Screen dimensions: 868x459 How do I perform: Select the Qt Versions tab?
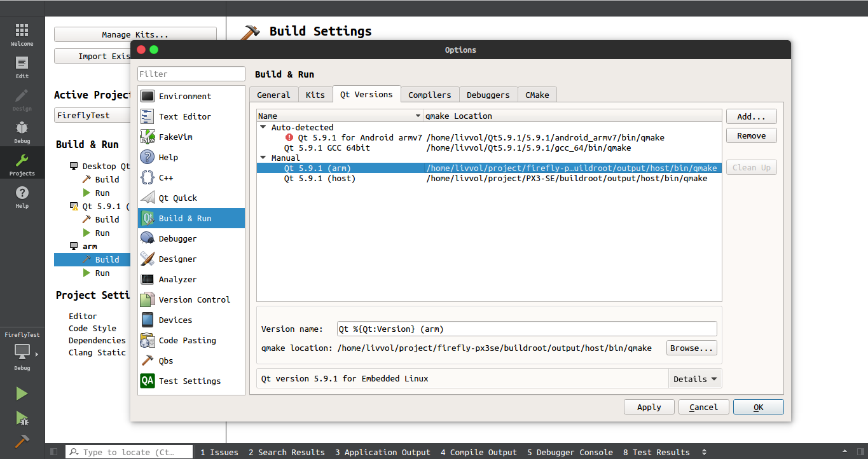click(366, 94)
